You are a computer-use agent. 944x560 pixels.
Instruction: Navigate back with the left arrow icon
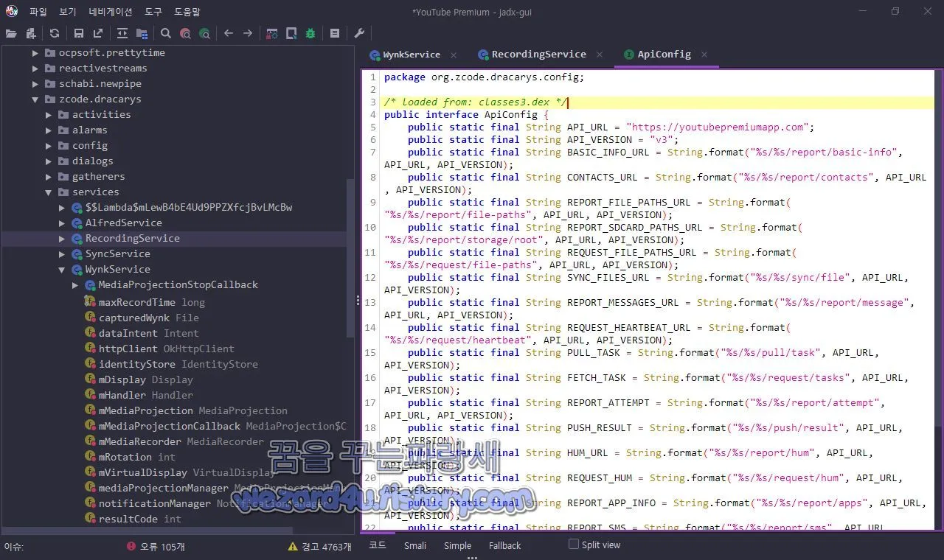click(229, 33)
